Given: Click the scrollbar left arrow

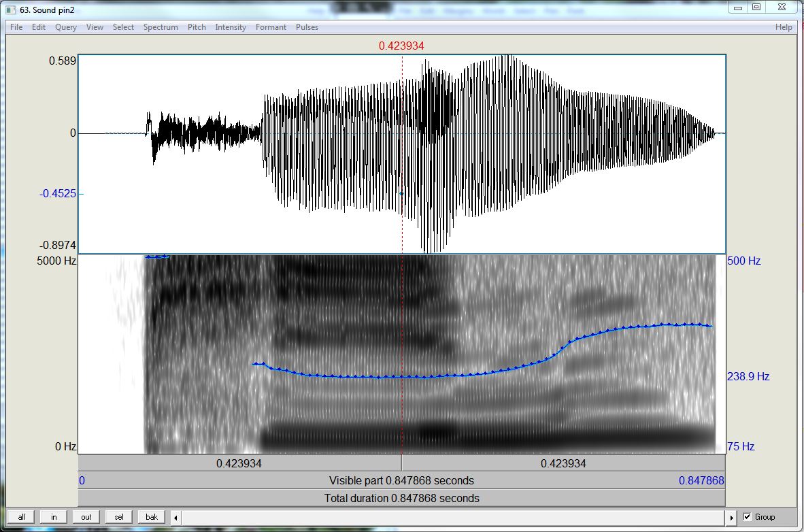Looking at the screenshot, I should [x=175, y=518].
